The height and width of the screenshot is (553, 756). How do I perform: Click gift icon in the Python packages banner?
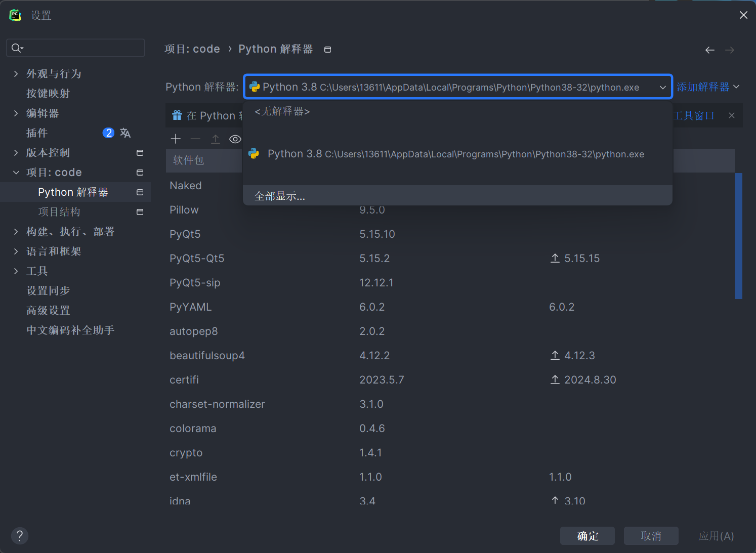click(177, 115)
